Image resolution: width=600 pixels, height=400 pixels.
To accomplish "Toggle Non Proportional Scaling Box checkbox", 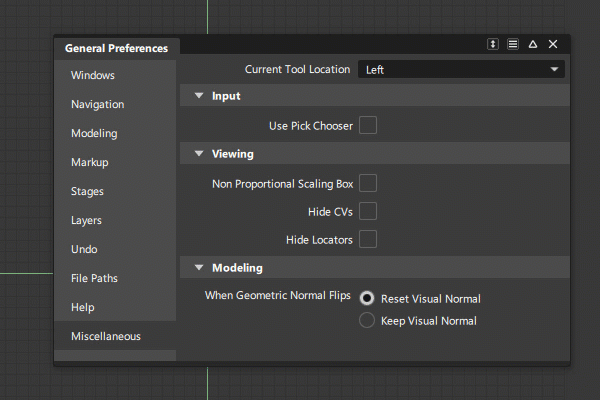I will pyautogui.click(x=368, y=184).
